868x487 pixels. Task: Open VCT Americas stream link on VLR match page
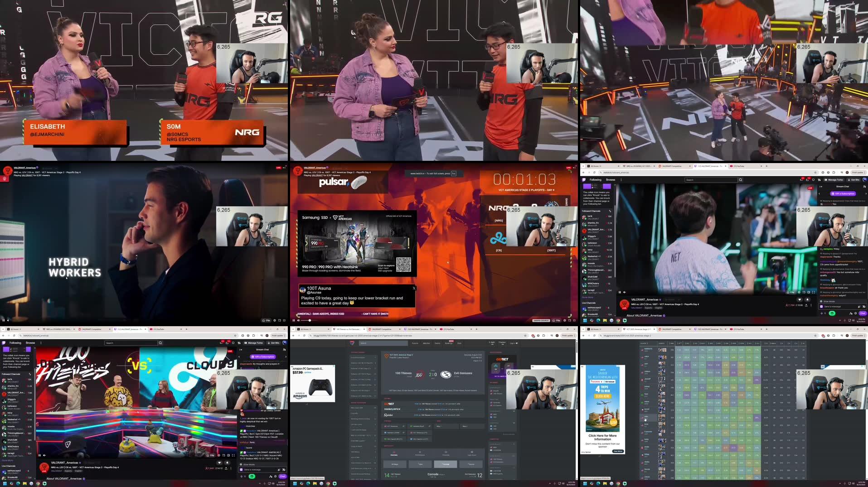(x=394, y=426)
